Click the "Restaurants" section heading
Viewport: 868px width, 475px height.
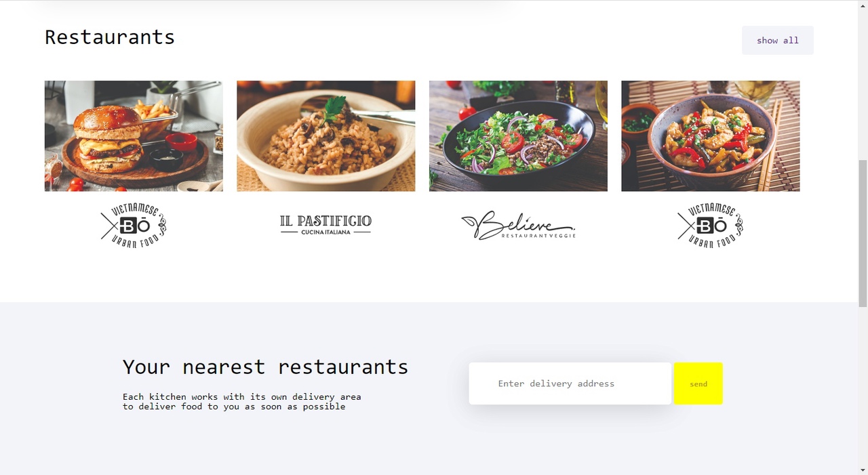tap(110, 37)
